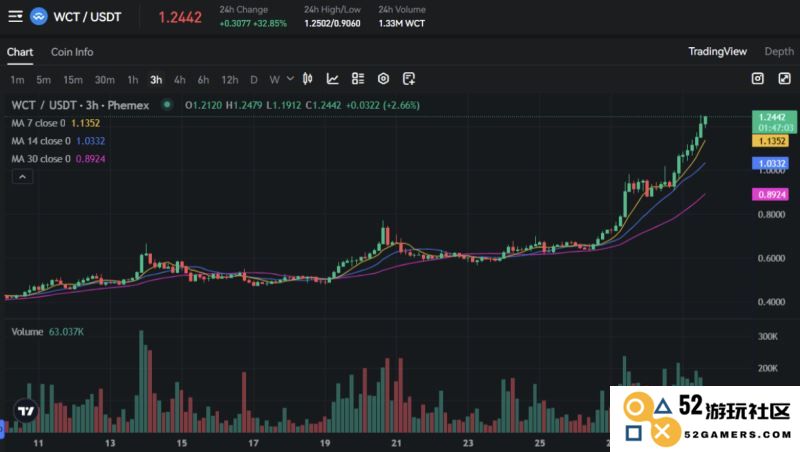The width and height of the screenshot is (800, 452).
Task: Select the 6h timeframe
Action: (204, 80)
